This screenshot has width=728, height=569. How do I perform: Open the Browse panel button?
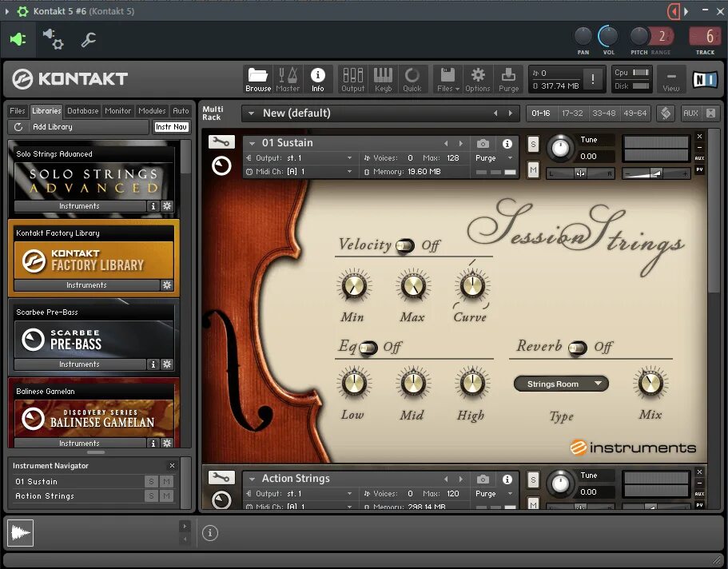pyautogui.click(x=258, y=79)
